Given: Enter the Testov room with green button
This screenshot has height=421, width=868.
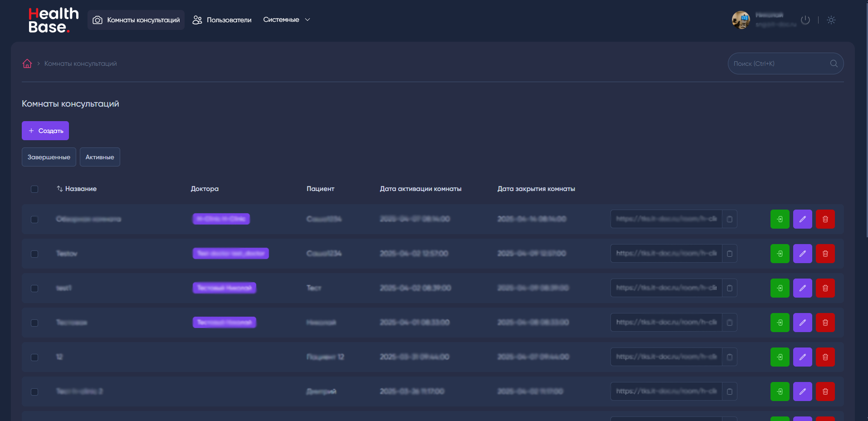Looking at the screenshot, I should (780, 254).
